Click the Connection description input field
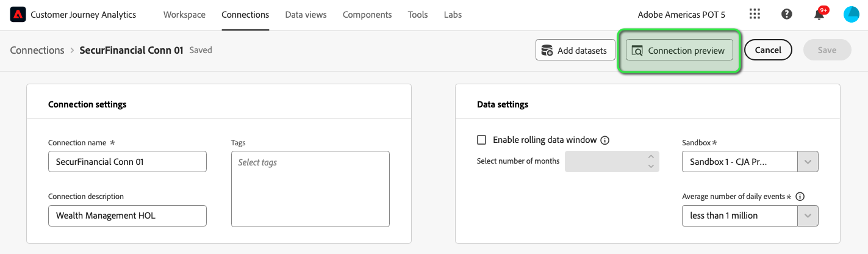 (x=127, y=216)
